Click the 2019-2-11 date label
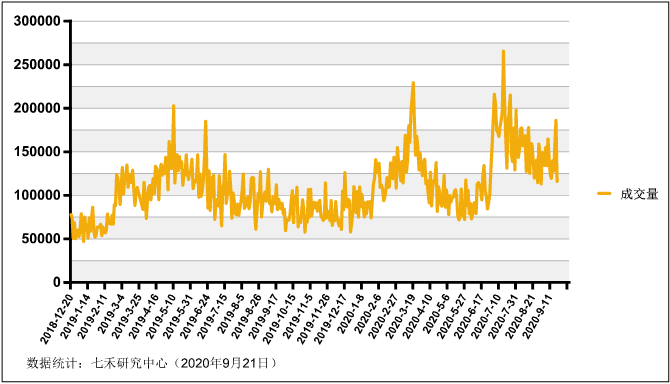The height and width of the screenshot is (384, 670). click(x=93, y=316)
